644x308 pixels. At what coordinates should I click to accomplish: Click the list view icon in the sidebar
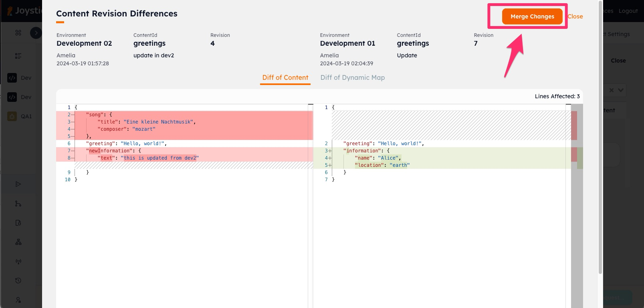pos(18,56)
